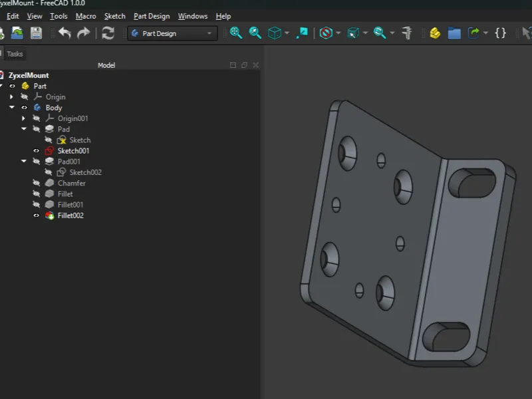Open the Part Design workbench dropdown

pyautogui.click(x=172, y=33)
